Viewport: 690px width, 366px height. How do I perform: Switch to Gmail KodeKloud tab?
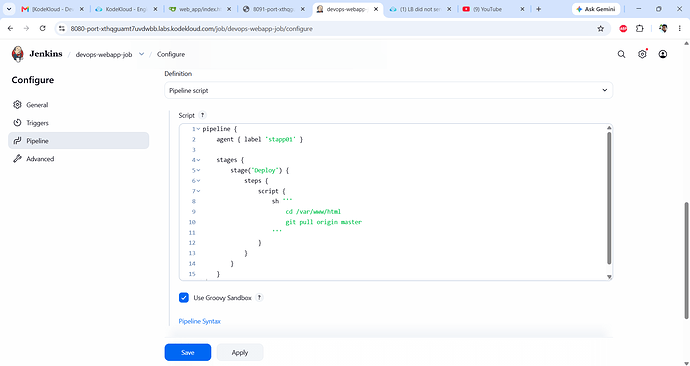click(52, 9)
